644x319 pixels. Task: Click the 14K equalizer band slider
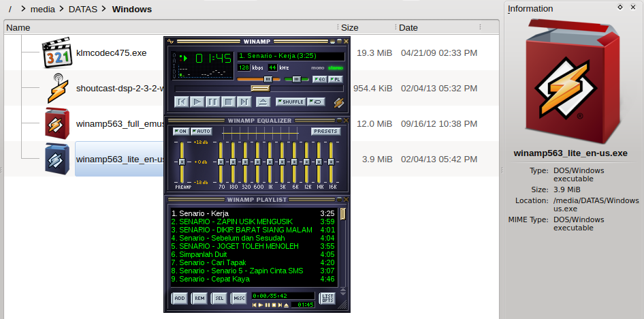click(x=319, y=162)
